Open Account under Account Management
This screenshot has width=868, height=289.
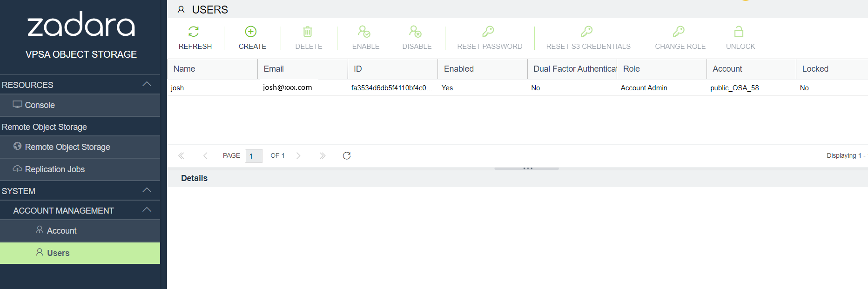[x=80, y=231]
